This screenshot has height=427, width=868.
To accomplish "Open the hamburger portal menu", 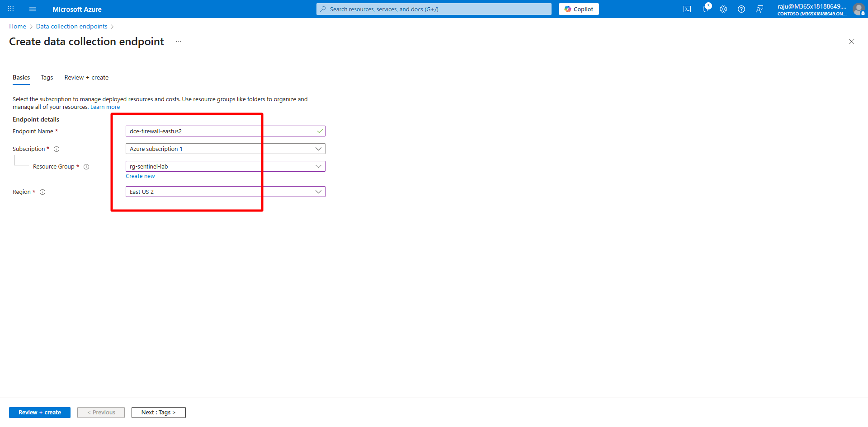I will (x=33, y=9).
